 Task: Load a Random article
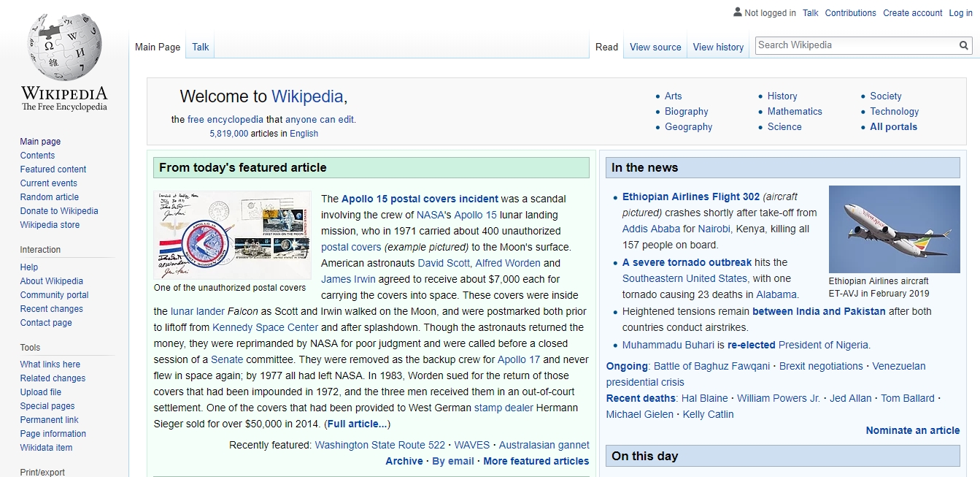coord(50,197)
